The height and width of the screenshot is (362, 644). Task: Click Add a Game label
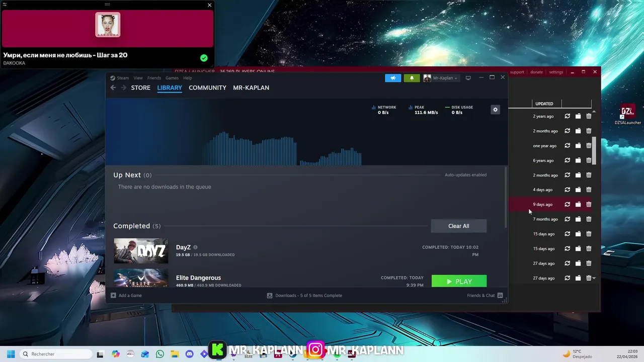(130, 296)
